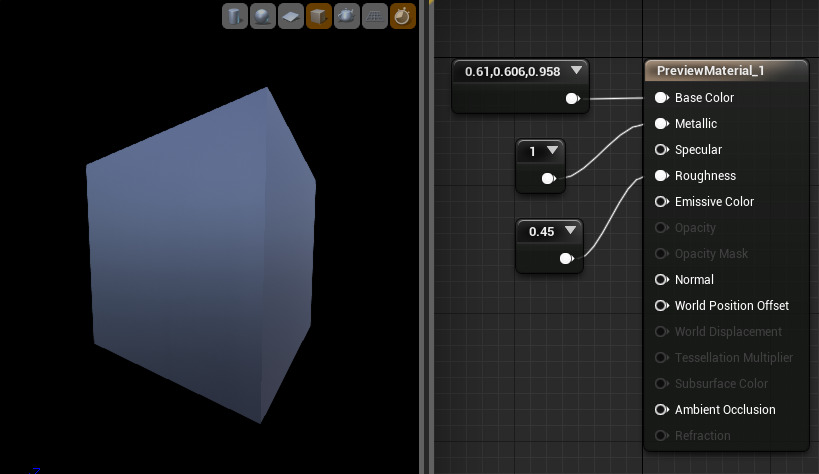The image size is (819, 474).
Task: Click the output pin of the 0.45 node
Action: point(567,258)
